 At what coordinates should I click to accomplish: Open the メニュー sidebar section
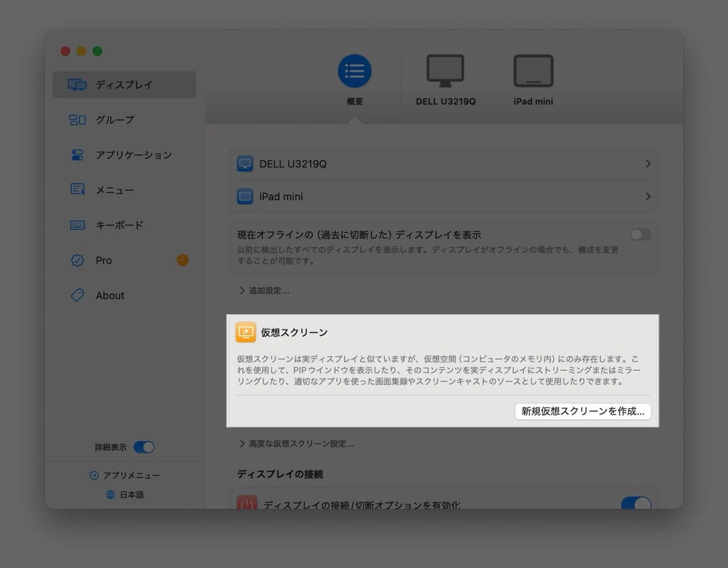point(124,190)
